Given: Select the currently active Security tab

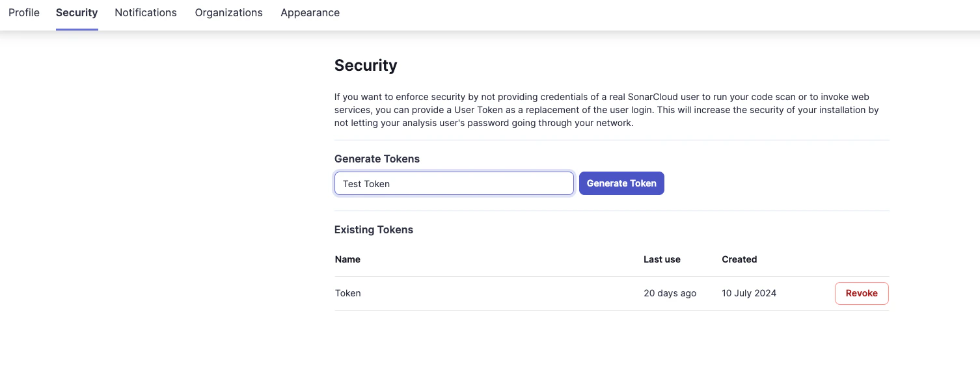Looking at the screenshot, I should [76, 12].
